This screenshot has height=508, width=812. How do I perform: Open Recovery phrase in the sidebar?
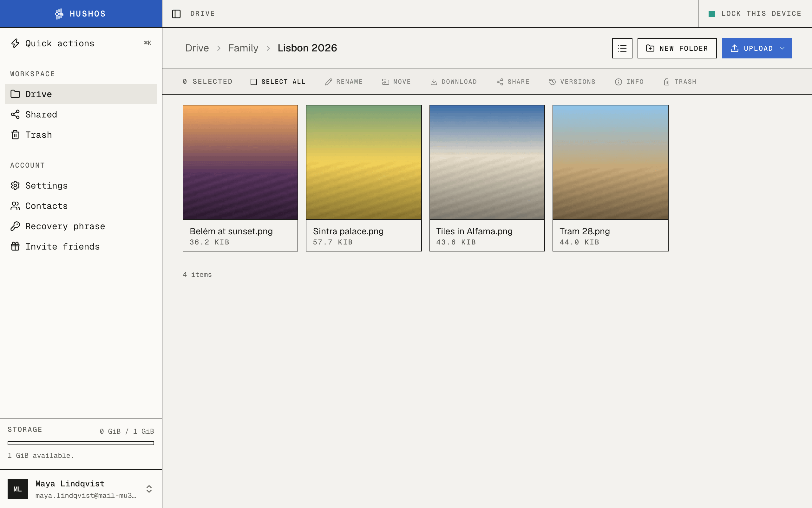click(81, 226)
